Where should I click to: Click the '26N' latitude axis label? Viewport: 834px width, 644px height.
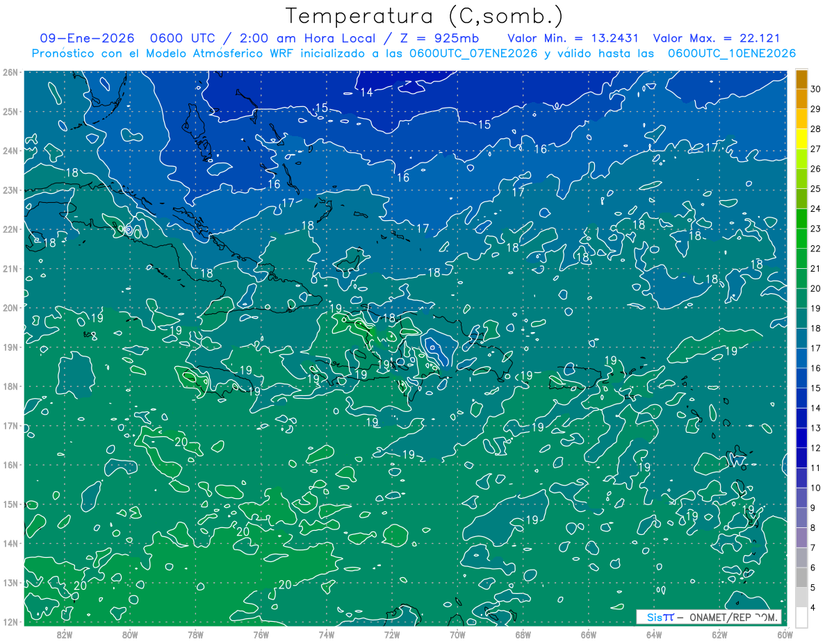[10, 72]
